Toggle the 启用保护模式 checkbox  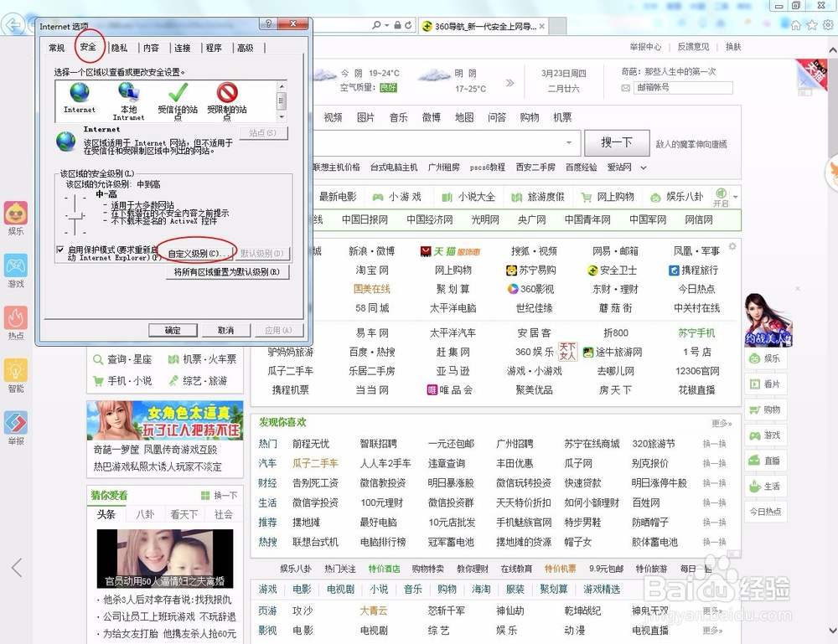pos(60,250)
